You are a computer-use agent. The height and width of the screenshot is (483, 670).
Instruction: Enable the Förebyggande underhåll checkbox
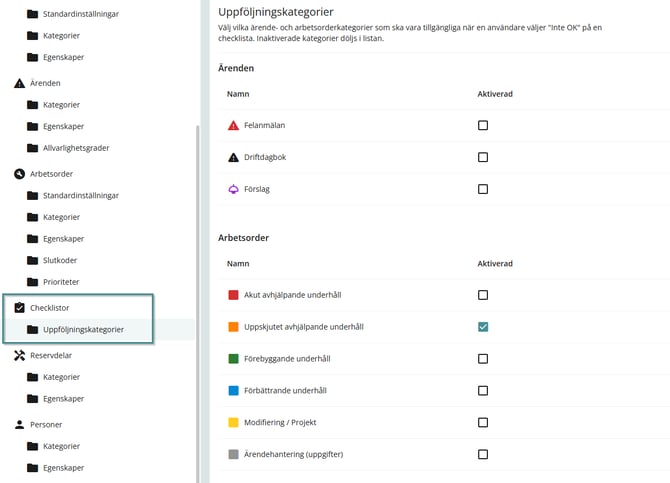click(483, 359)
